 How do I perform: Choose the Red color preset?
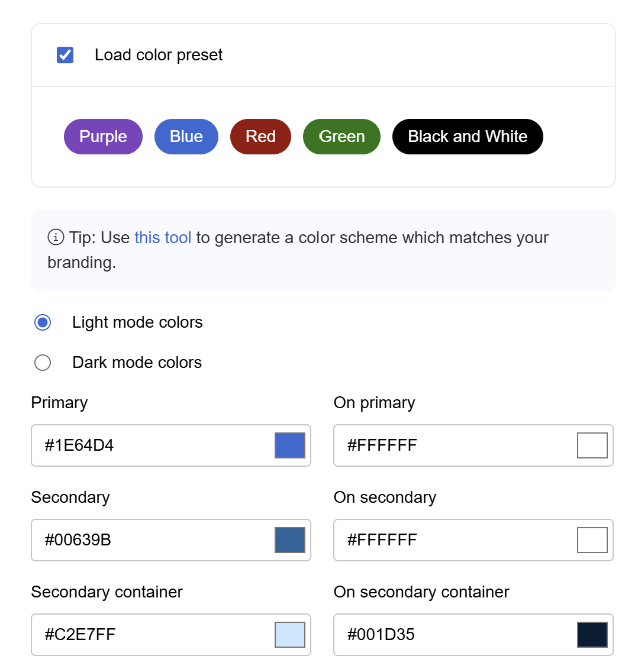(x=260, y=137)
